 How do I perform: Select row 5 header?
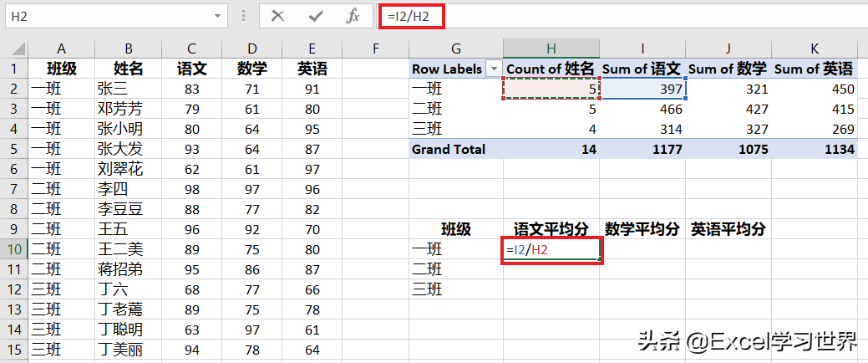(x=14, y=149)
